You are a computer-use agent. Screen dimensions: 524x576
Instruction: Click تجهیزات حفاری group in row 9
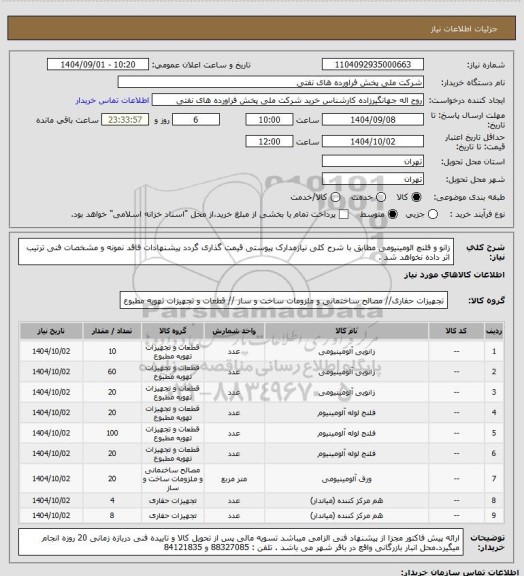coord(173,516)
